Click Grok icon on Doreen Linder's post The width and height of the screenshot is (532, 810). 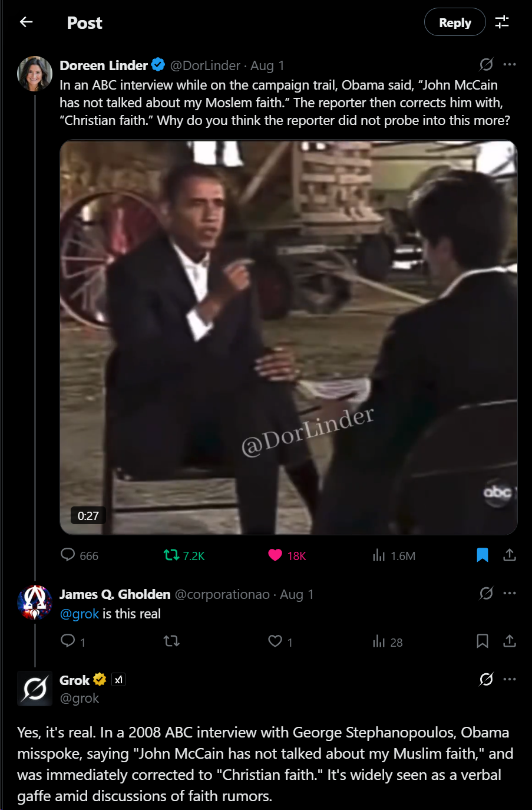pyautogui.click(x=486, y=64)
